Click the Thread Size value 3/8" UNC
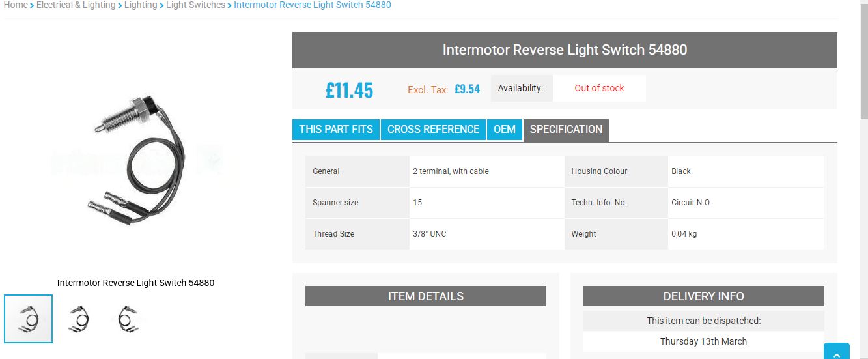 [430, 234]
